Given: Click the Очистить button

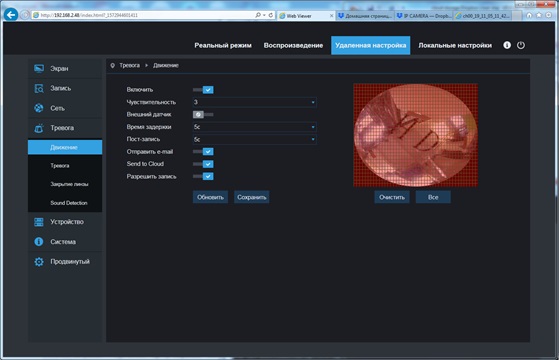Looking at the screenshot, I should 392,197.
